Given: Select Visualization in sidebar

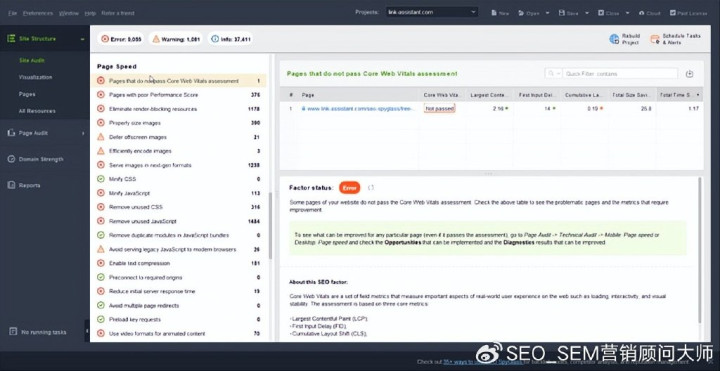Looking at the screenshot, I should (35, 77).
